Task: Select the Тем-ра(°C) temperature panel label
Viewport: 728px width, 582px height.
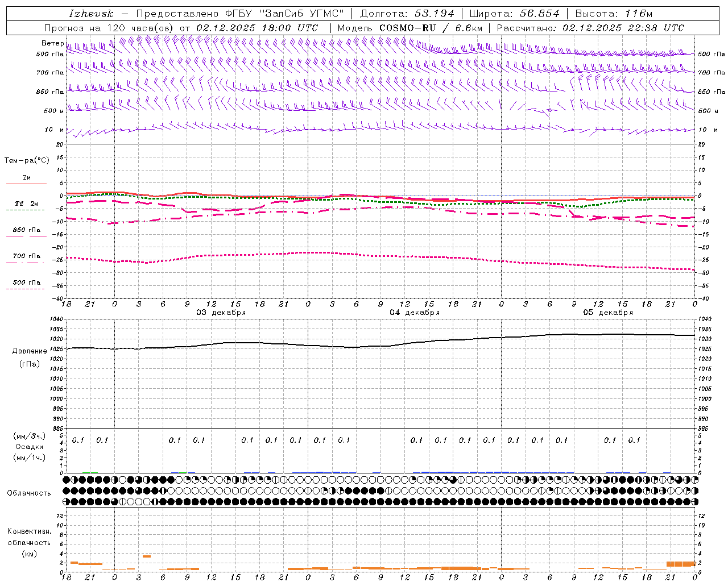Action: (x=27, y=161)
